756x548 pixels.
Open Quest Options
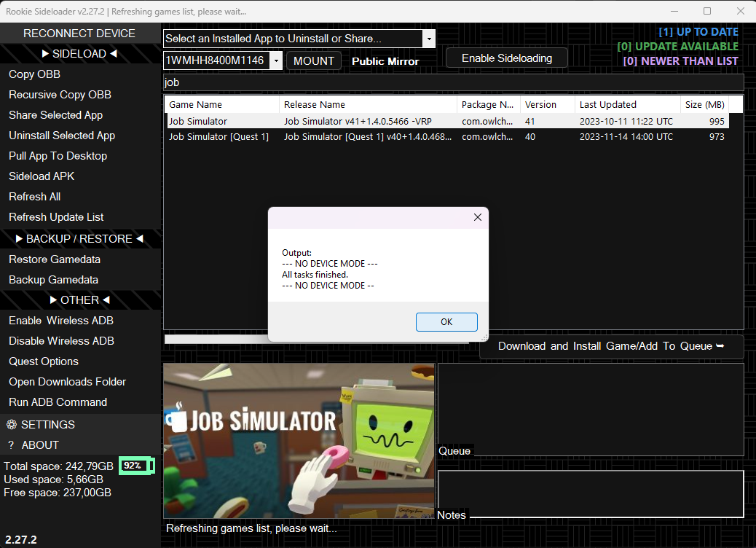44,361
